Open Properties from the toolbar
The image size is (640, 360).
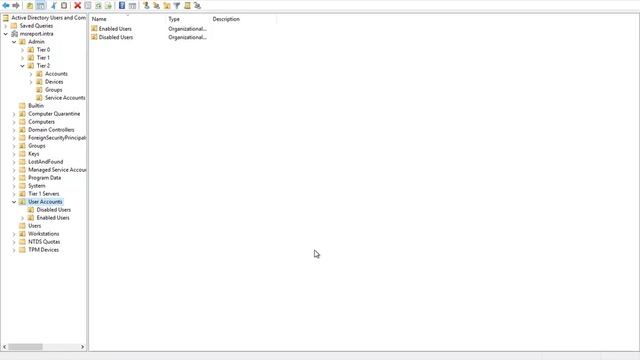88,6
